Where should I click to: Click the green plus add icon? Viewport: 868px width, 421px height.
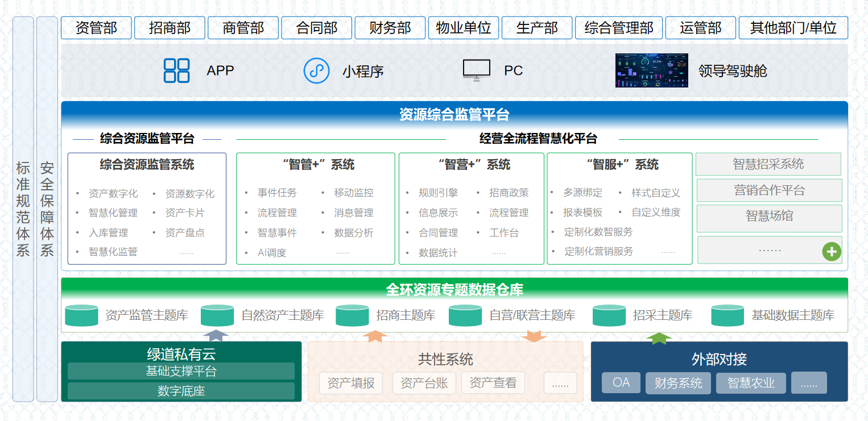[831, 252]
